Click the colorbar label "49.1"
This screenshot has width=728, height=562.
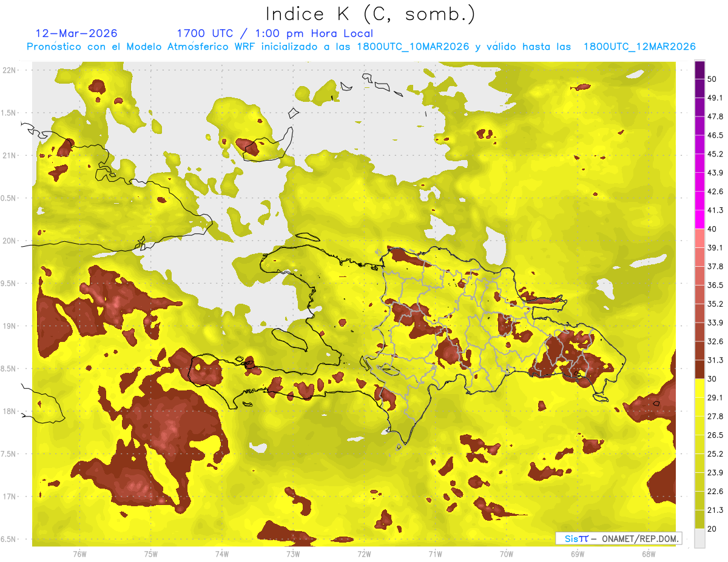pos(715,98)
